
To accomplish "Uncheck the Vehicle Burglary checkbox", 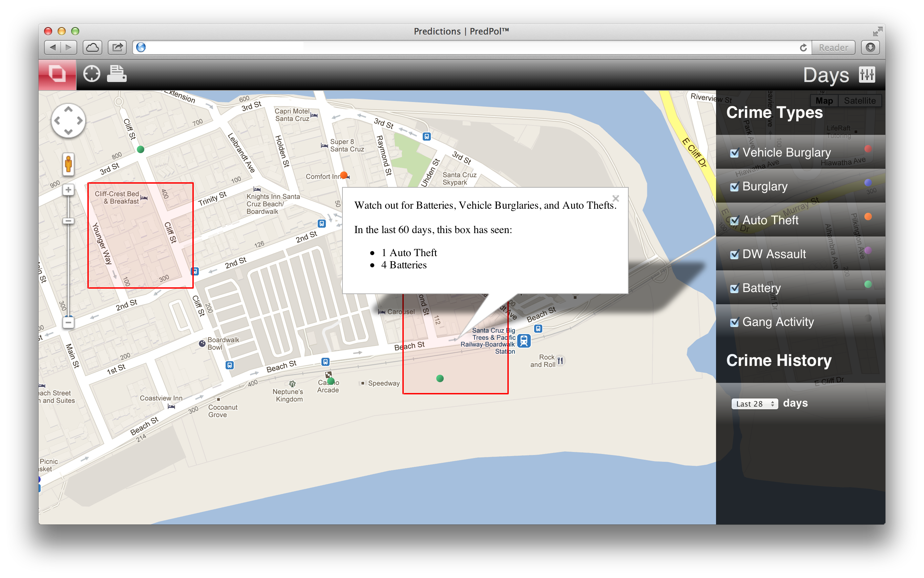I will pos(734,153).
